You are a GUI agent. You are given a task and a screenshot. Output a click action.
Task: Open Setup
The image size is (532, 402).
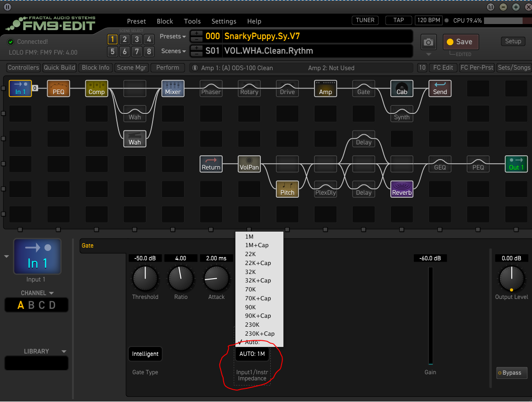513,41
